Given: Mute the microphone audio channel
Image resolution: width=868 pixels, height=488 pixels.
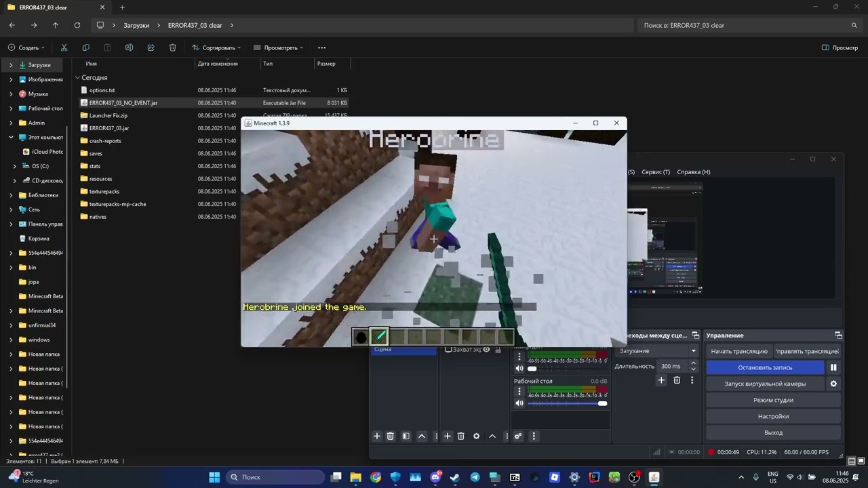Looking at the screenshot, I should pos(519,369).
